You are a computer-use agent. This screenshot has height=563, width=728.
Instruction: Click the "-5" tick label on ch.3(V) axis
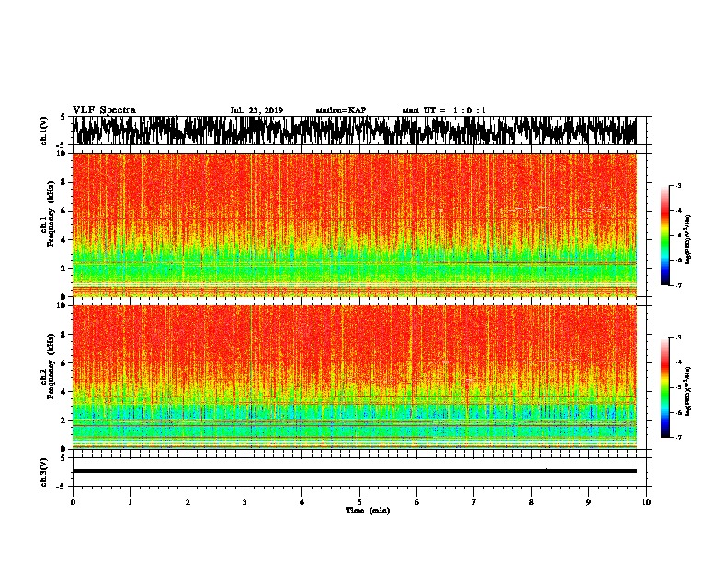[x=63, y=487]
